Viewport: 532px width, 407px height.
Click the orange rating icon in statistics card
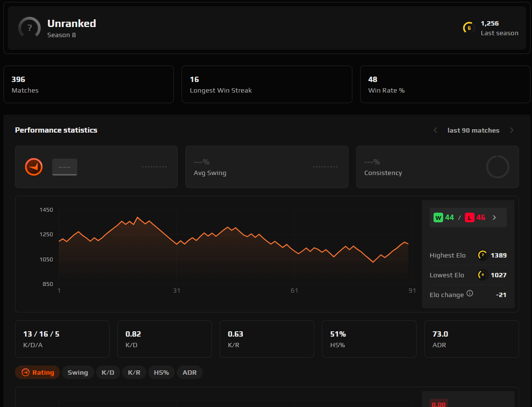click(x=34, y=167)
